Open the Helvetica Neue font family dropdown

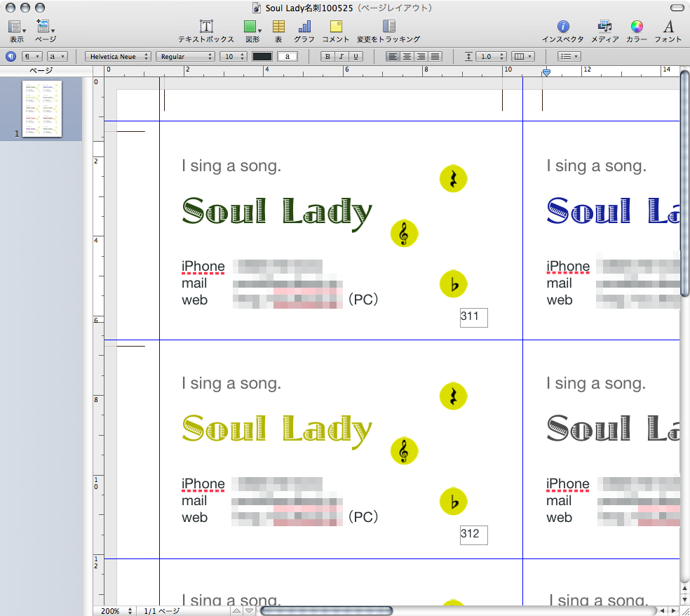(118, 56)
